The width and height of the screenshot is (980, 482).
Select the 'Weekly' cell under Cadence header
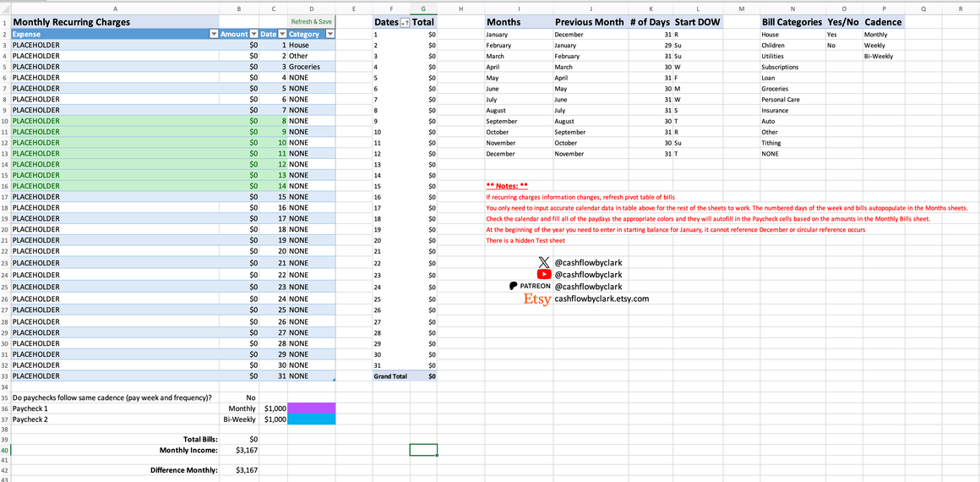tap(883, 46)
